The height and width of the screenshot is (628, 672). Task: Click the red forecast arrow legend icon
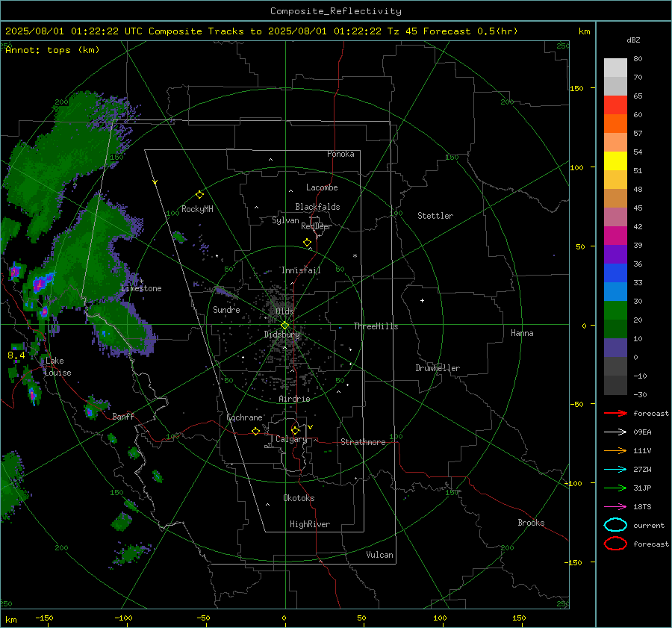(615, 413)
